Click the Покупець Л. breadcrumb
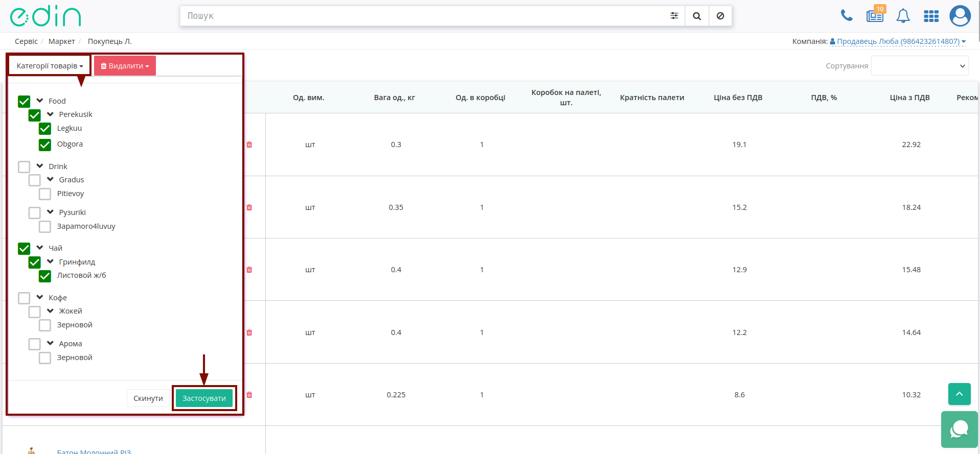The width and height of the screenshot is (980, 454). 110,41
